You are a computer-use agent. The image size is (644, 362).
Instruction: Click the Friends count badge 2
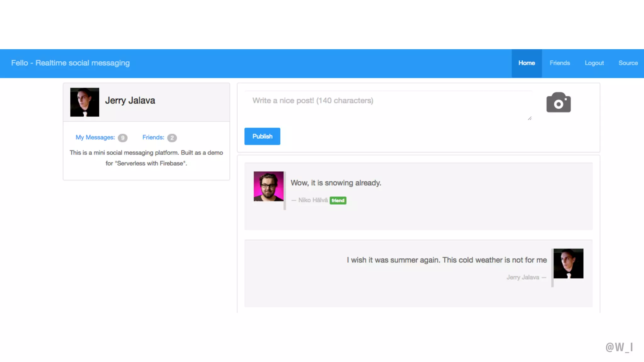tap(172, 138)
